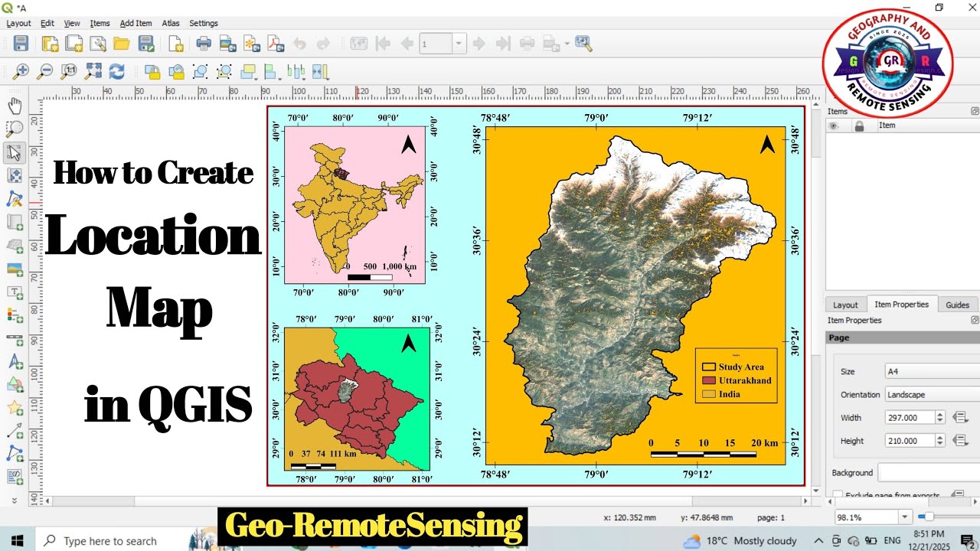Select the Add Picture tool
This screenshot has width=980, height=551.
point(14,269)
